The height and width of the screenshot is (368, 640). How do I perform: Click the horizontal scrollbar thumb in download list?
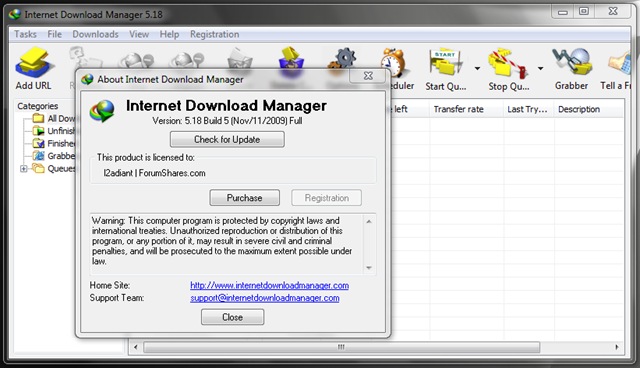(341, 347)
